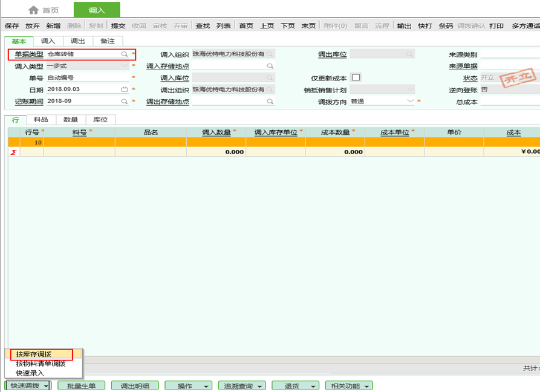This screenshot has height=392, width=540.
Task: Toggle the 仅更新成本 checkbox
Action: pyautogui.click(x=356, y=77)
